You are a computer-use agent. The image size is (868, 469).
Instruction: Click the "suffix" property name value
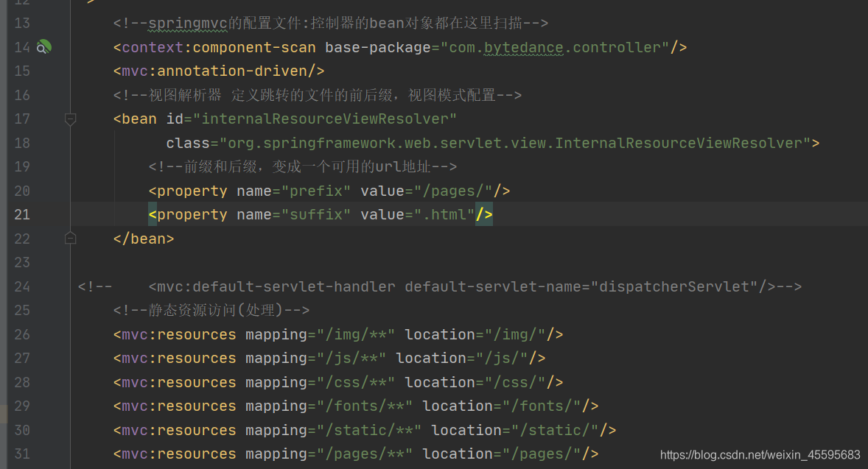click(x=316, y=214)
